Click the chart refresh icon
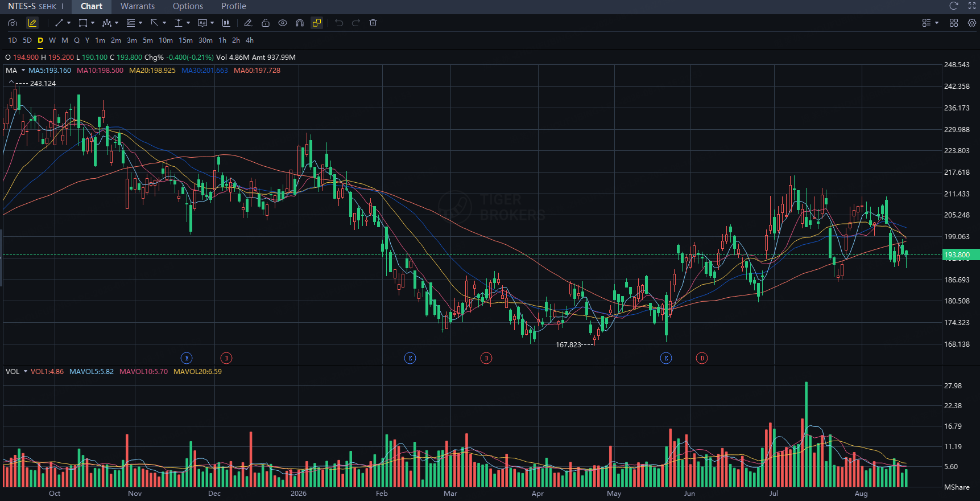Image resolution: width=980 pixels, height=501 pixels. tap(954, 6)
